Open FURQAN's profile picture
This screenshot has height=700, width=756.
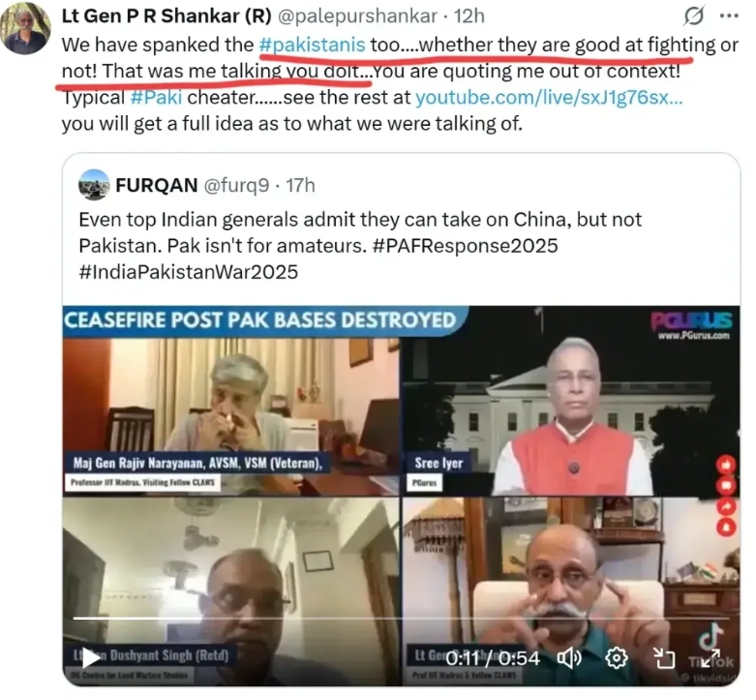[x=94, y=185]
